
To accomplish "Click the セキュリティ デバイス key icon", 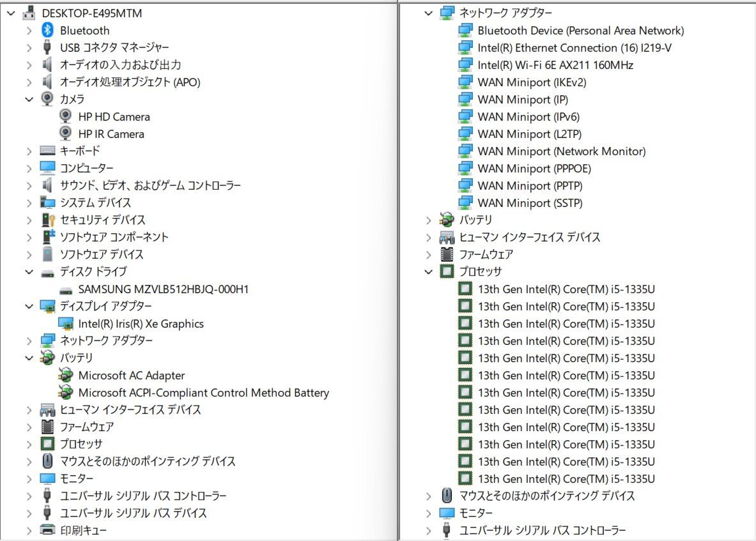I will pos(48,220).
